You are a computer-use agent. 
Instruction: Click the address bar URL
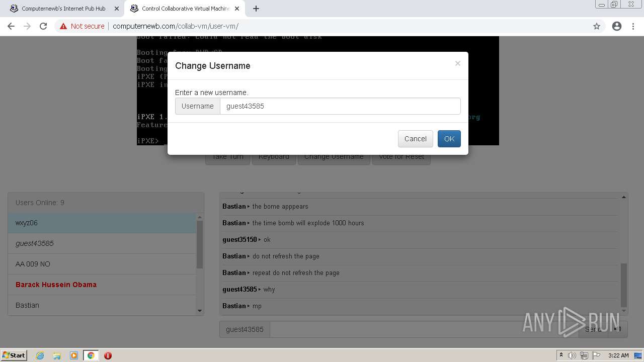[x=176, y=26]
